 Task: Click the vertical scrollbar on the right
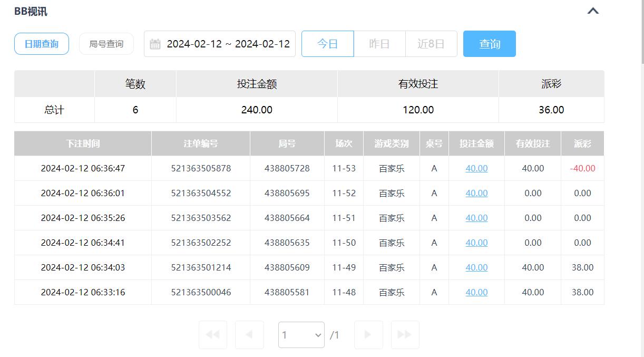coord(641,32)
